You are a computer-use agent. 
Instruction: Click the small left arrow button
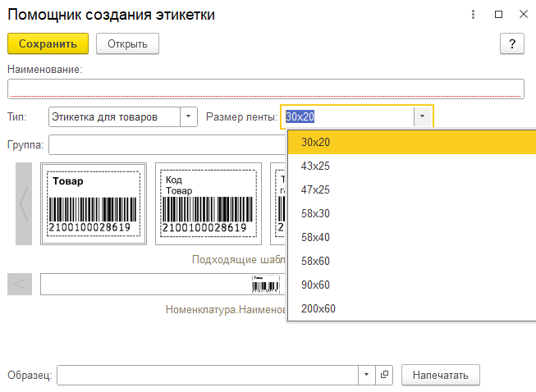[20, 284]
